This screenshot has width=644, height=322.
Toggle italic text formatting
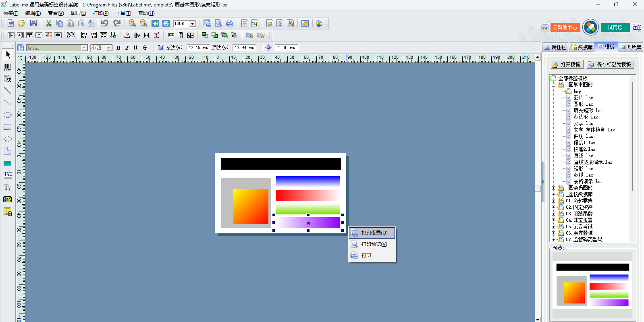[x=127, y=48]
